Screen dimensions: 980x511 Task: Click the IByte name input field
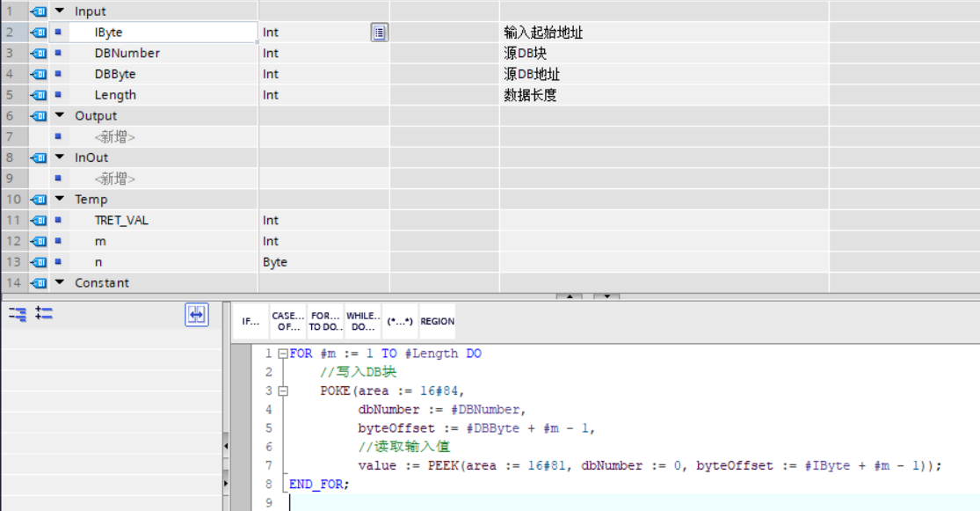click(163, 32)
